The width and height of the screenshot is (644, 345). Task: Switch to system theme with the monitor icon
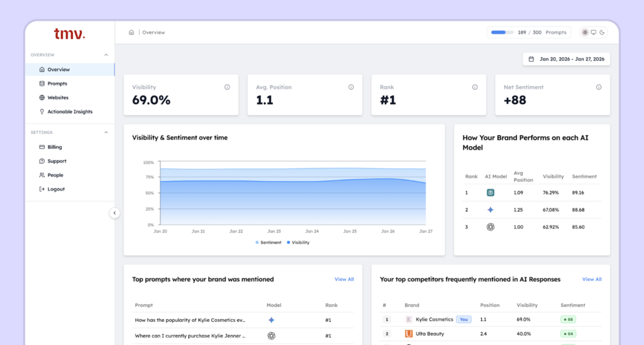click(x=594, y=33)
